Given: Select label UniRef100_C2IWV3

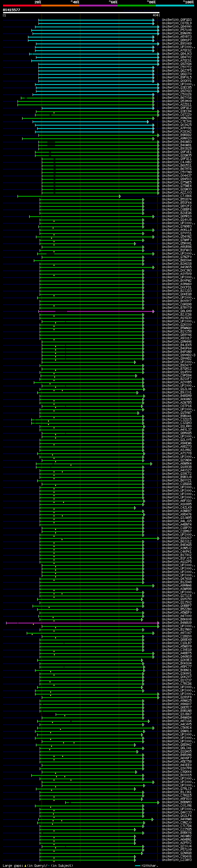Looking at the screenshot, I should (177, 860).
